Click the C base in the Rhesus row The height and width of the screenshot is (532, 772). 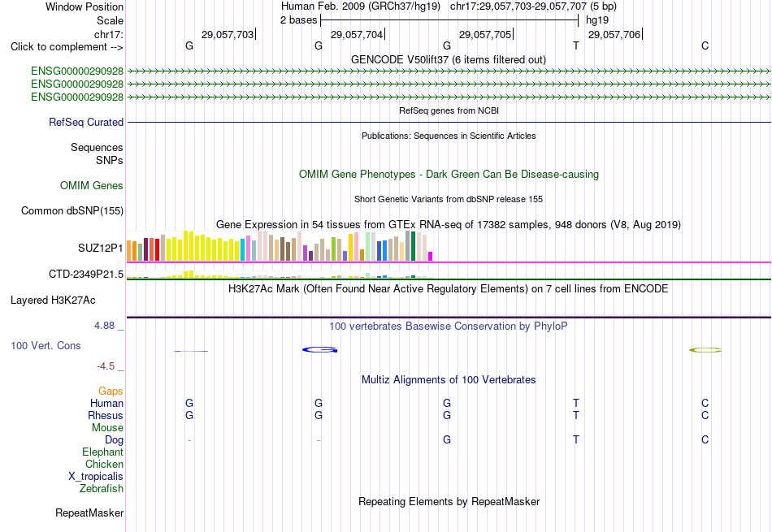click(x=705, y=415)
